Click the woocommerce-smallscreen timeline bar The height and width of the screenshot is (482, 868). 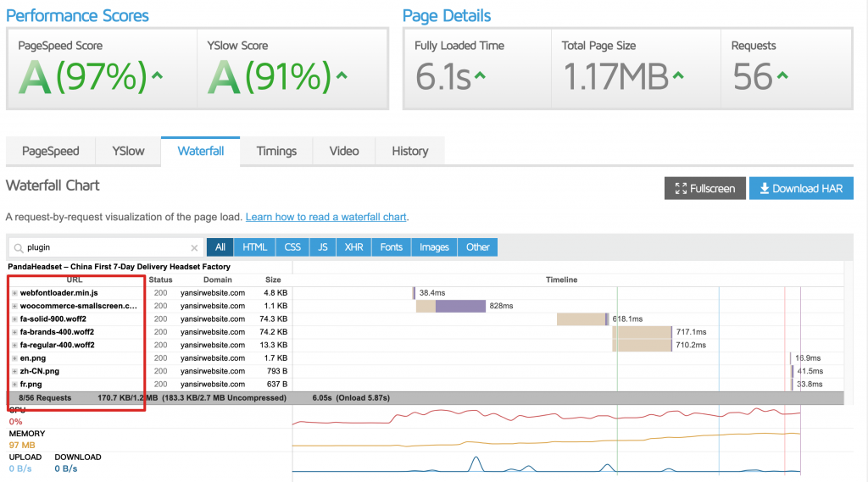coord(460,306)
